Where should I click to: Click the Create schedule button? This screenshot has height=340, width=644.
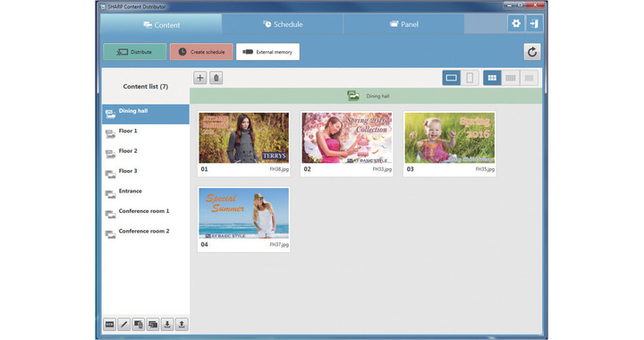201,52
